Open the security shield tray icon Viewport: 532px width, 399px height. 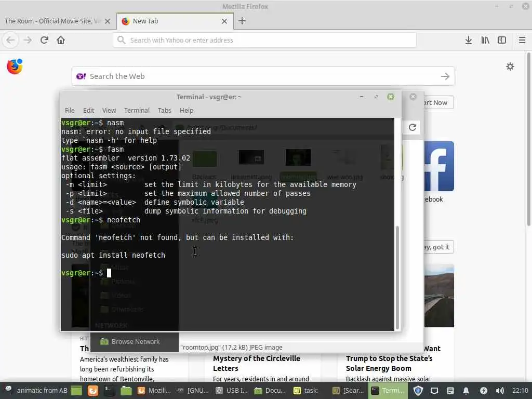point(418,391)
